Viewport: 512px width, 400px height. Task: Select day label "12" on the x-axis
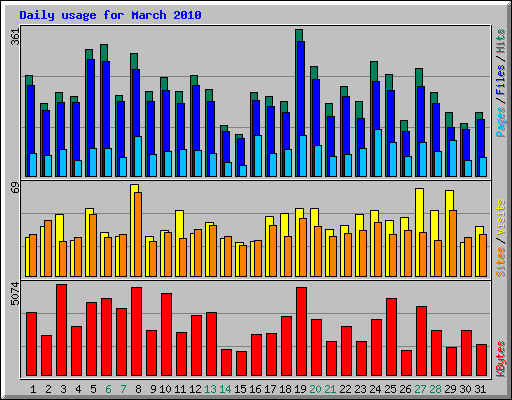pyautogui.click(x=195, y=389)
